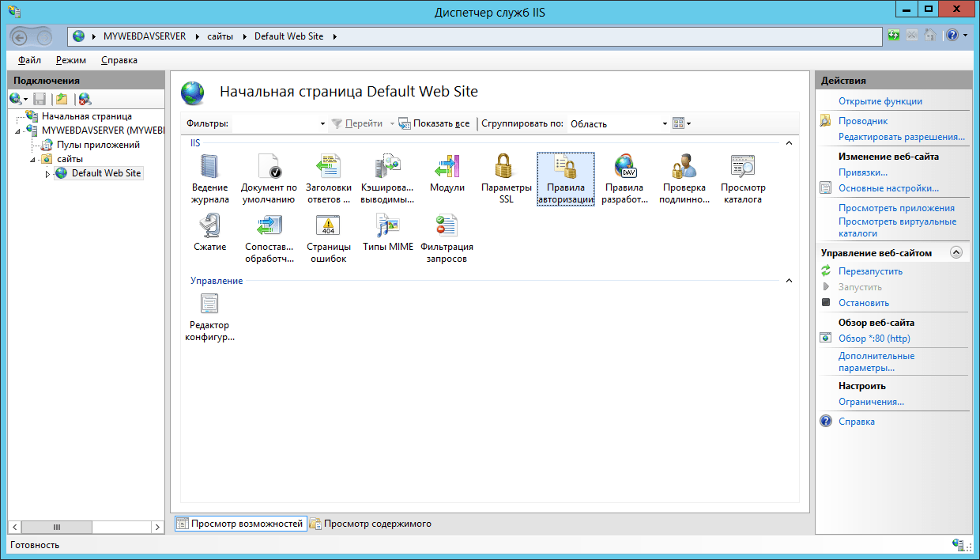980x560 pixels.
Task: Open Типы MIME feature
Action: coord(387,233)
